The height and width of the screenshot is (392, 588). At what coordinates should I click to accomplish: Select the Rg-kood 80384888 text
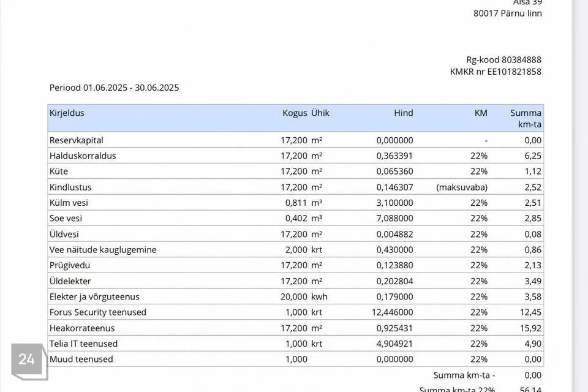pyautogui.click(x=503, y=59)
